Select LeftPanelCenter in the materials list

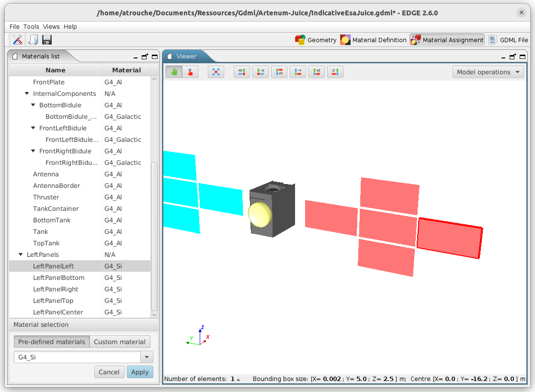tap(58, 312)
